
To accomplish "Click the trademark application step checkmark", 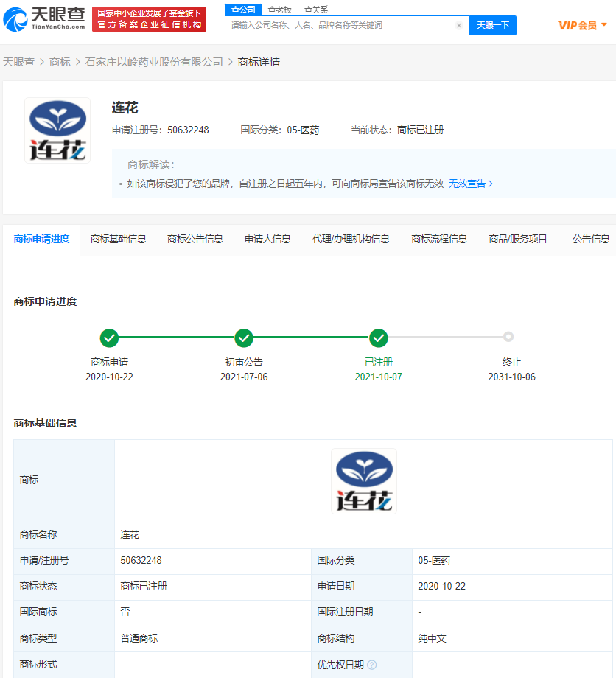I will (109, 338).
